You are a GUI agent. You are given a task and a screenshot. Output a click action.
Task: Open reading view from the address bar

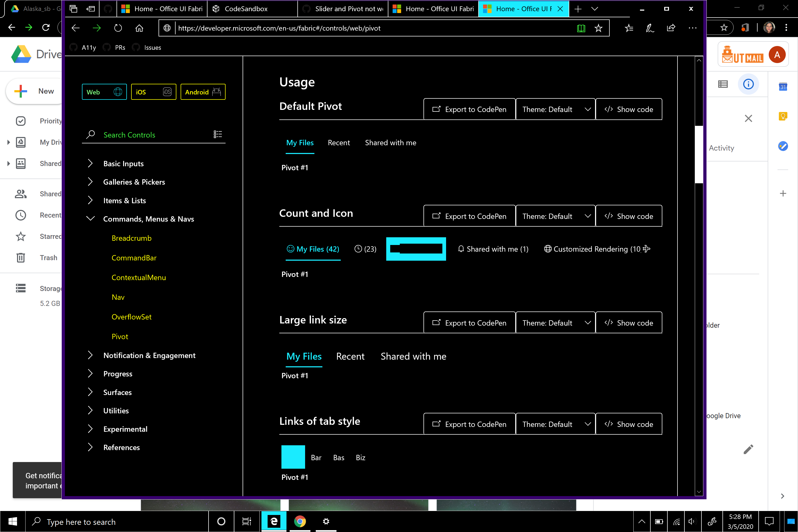[x=581, y=28]
